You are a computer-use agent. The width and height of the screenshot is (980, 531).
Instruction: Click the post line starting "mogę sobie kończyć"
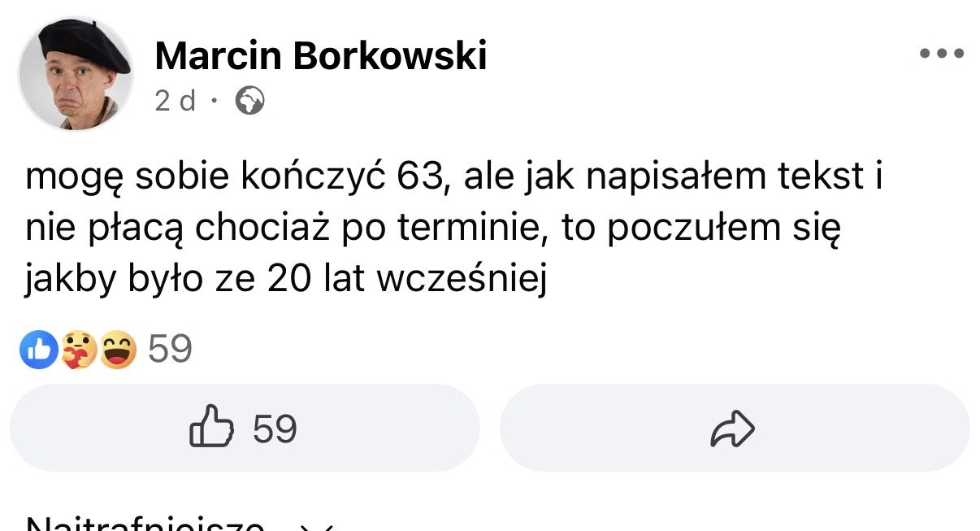(453, 178)
